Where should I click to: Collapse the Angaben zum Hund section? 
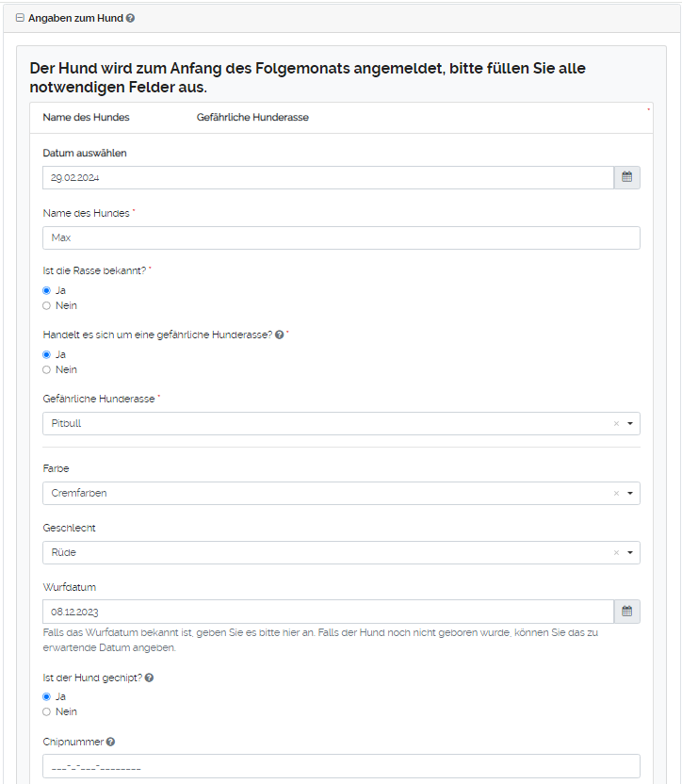pyautogui.click(x=19, y=16)
